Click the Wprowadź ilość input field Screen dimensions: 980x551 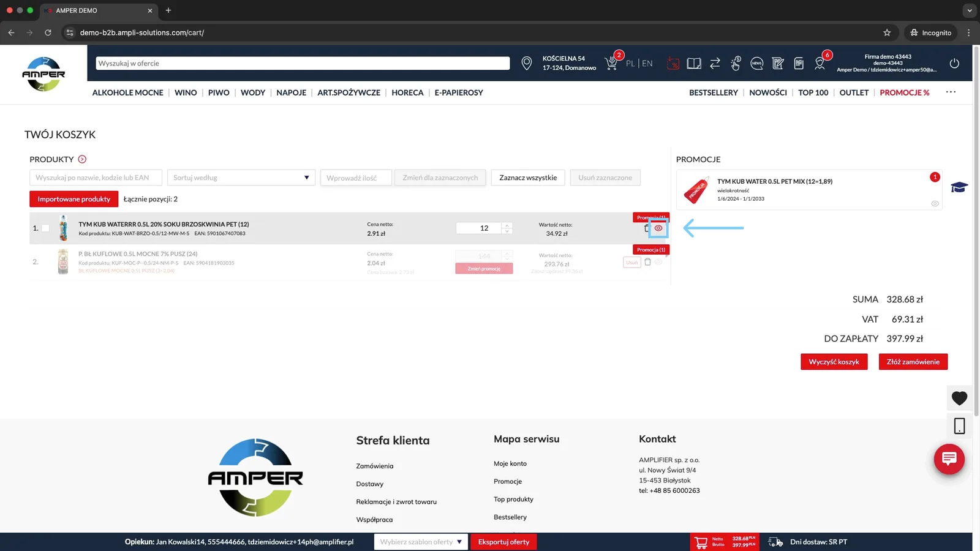coord(356,178)
